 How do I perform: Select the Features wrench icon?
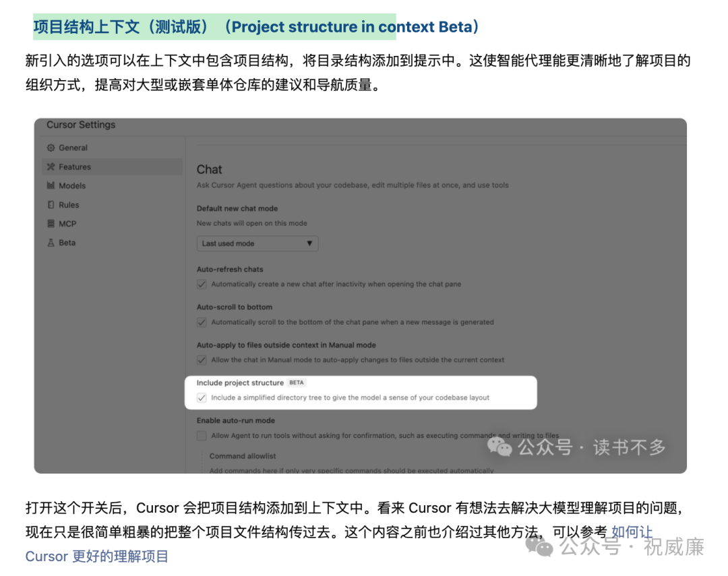coord(51,166)
